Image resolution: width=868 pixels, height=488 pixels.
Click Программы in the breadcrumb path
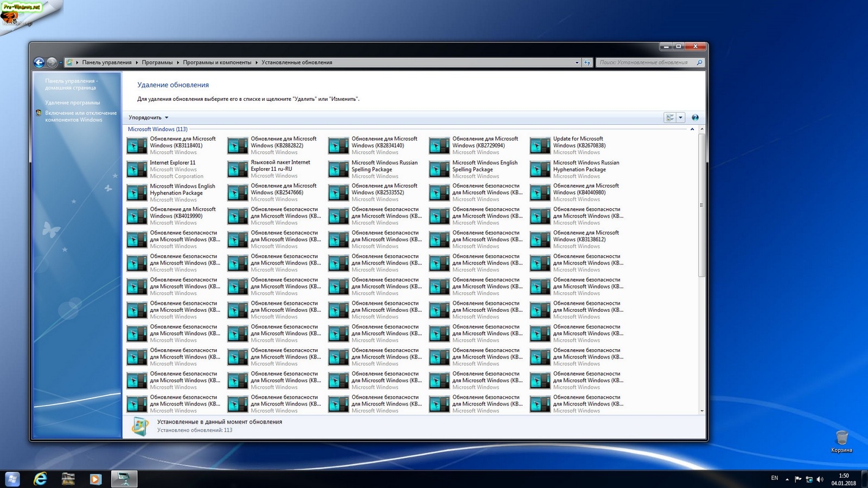coord(157,62)
